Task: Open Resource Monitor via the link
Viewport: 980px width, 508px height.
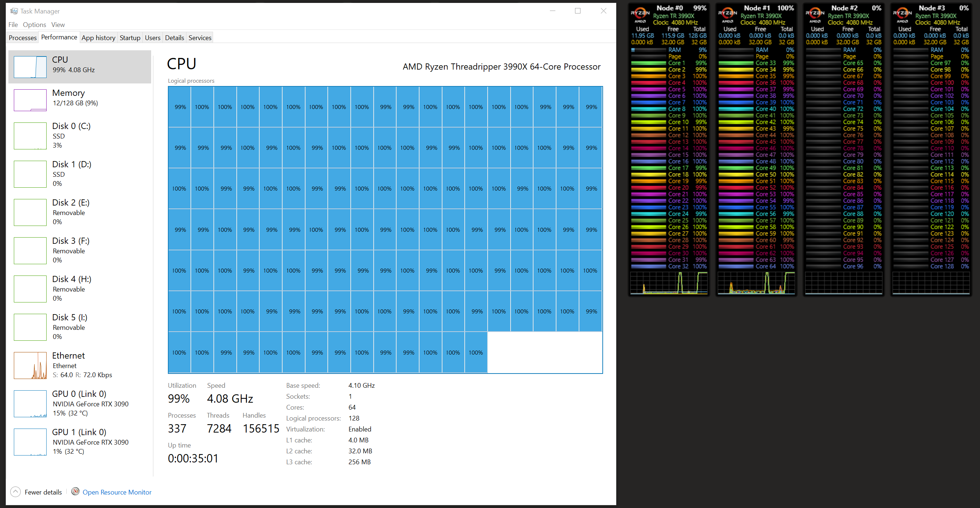Action: click(117, 492)
